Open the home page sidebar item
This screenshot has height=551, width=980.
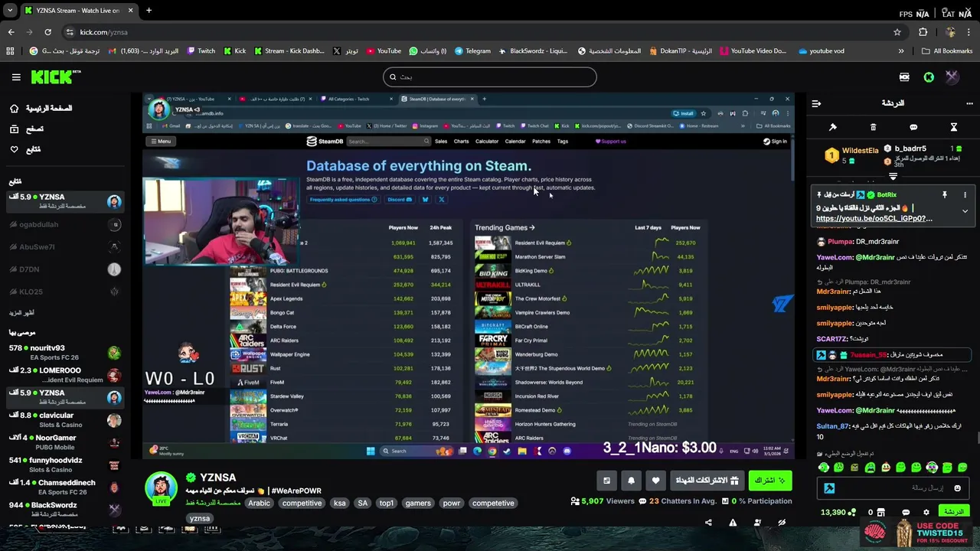[x=42, y=109]
